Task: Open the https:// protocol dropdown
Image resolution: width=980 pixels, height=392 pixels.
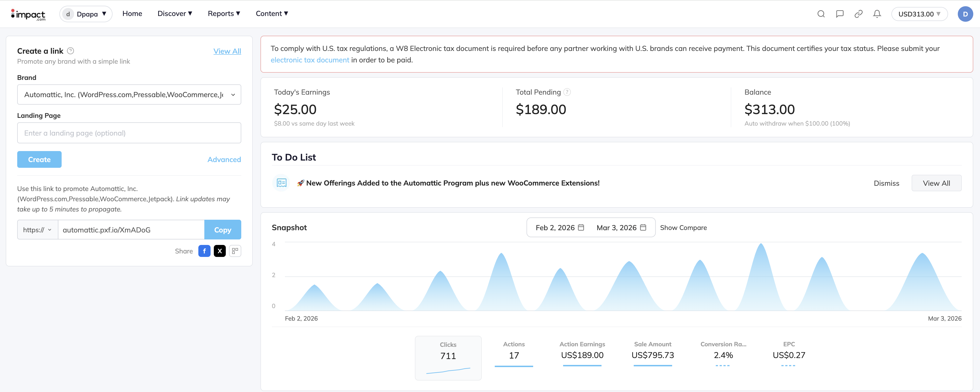Action: pos(37,229)
